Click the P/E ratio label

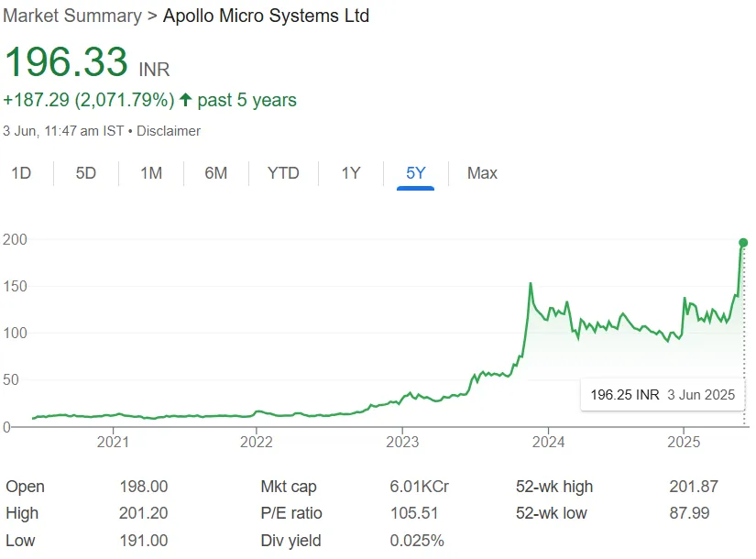[291, 512]
